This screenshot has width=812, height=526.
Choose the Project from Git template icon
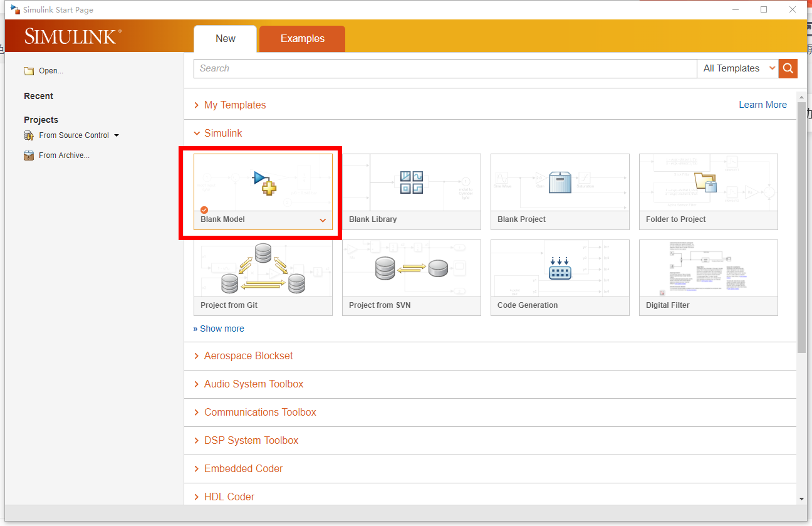click(x=263, y=268)
